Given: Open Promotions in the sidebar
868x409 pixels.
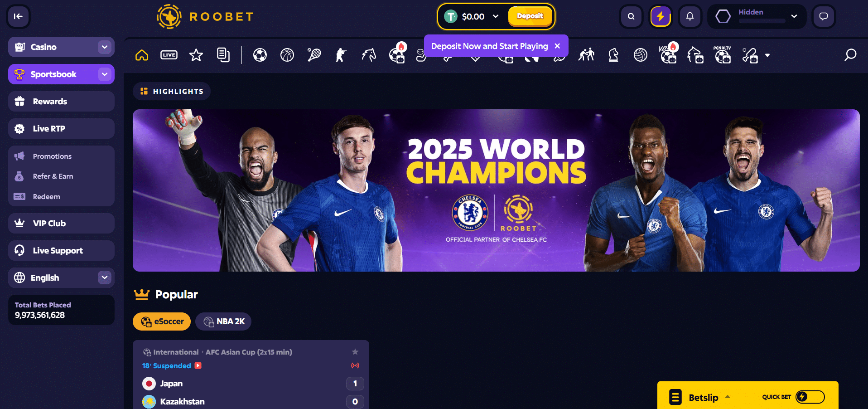Looking at the screenshot, I should click(52, 156).
